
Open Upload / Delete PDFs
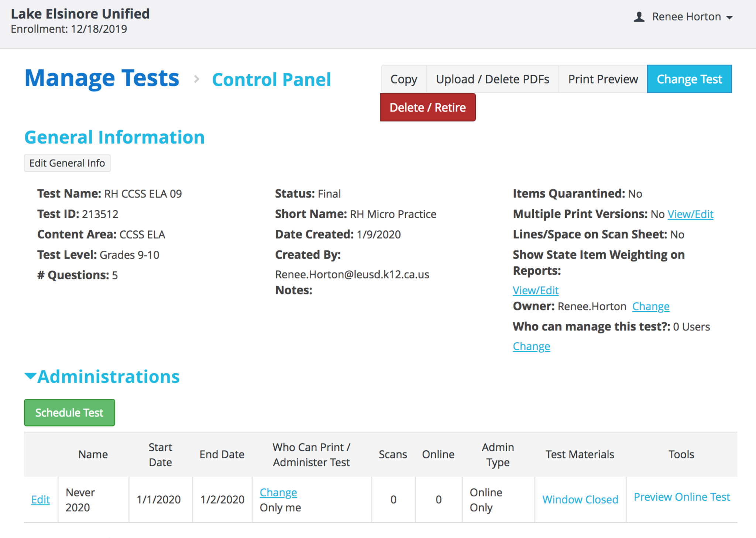tap(492, 79)
